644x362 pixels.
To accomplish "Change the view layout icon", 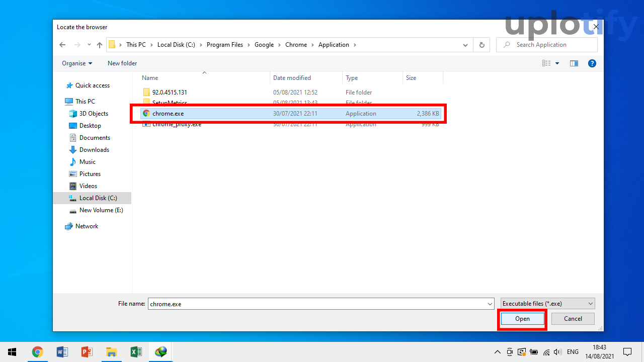I will 546,63.
